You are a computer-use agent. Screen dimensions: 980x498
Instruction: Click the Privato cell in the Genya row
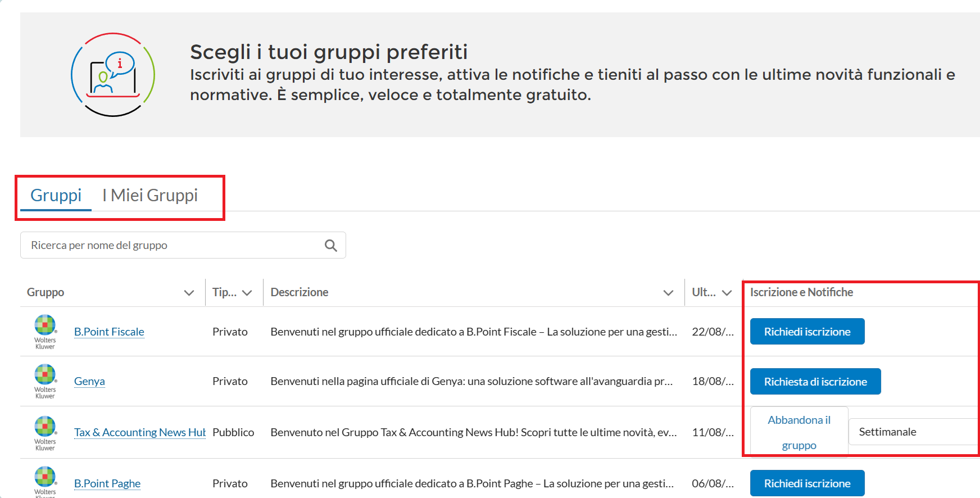[x=230, y=381]
